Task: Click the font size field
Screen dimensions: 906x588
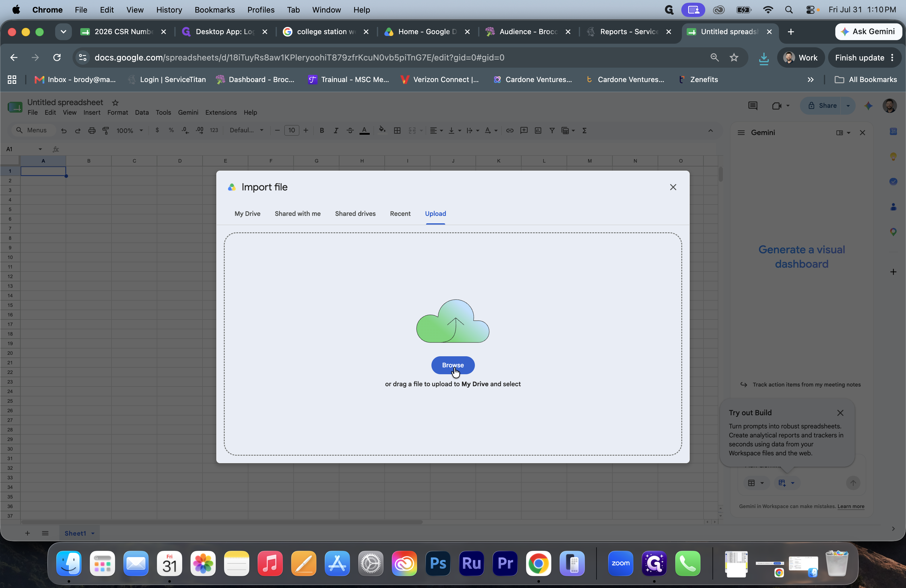Action: tap(292, 131)
